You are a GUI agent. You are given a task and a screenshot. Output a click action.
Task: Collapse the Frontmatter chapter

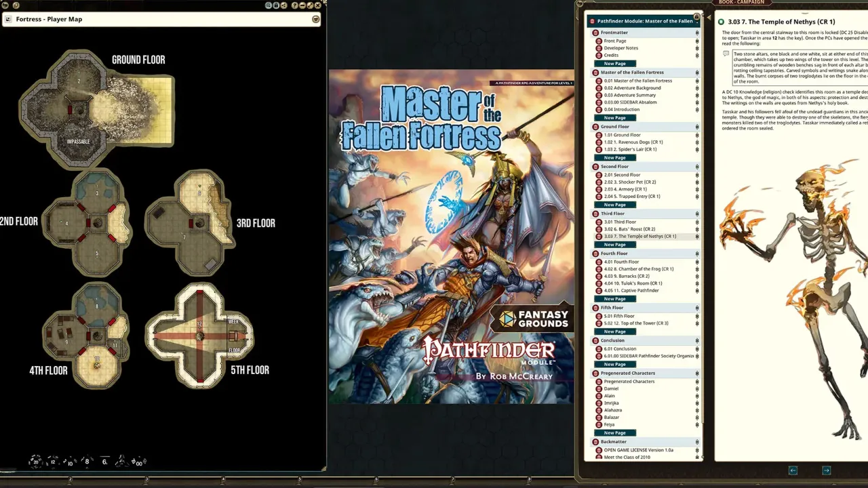[x=645, y=33]
